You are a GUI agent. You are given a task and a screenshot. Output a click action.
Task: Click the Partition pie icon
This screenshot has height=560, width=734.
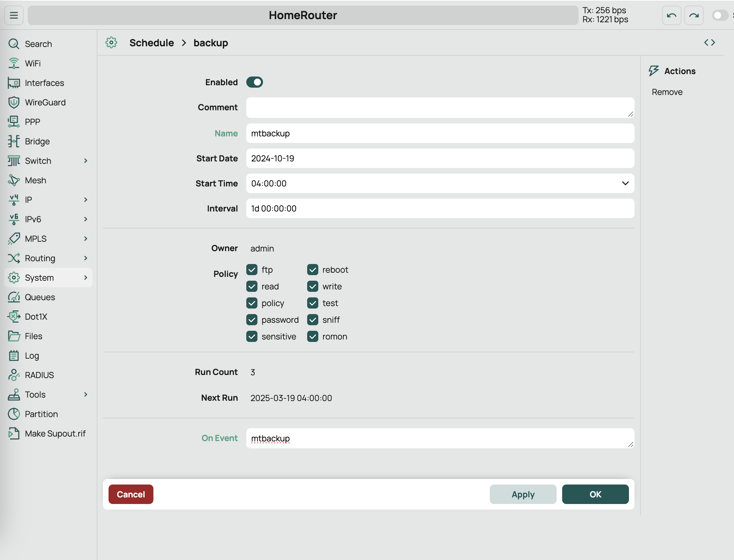pos(14,414)
